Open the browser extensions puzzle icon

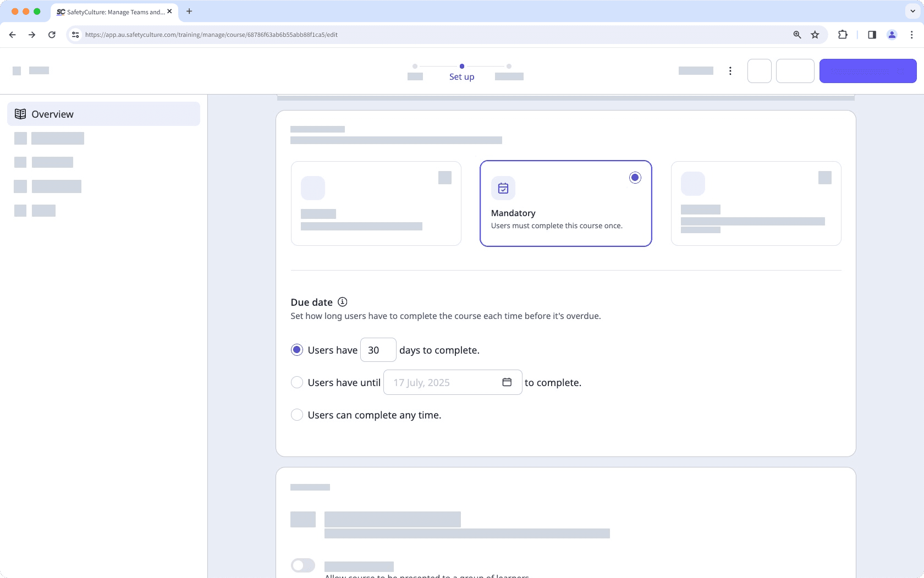click(x=843, y=34)
